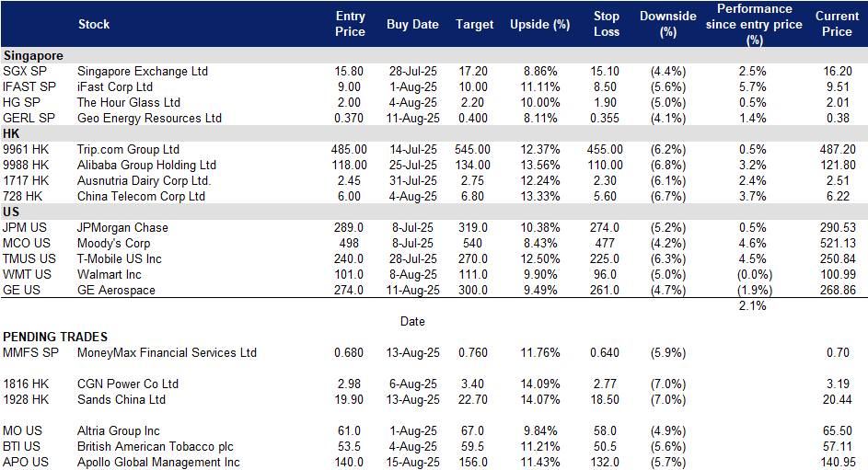Click the average performance 2.1% cell
The height and width of the screenshot is (470, 868).
click(753, 305)
